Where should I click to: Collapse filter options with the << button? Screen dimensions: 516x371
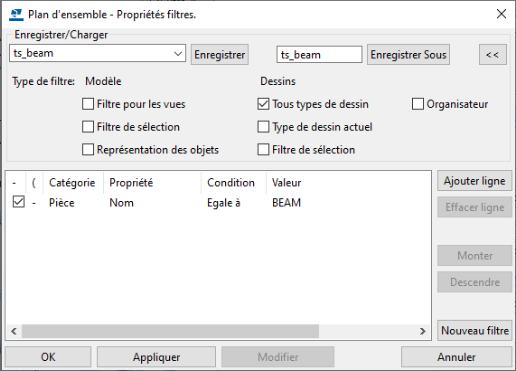(x=493, y=55)
